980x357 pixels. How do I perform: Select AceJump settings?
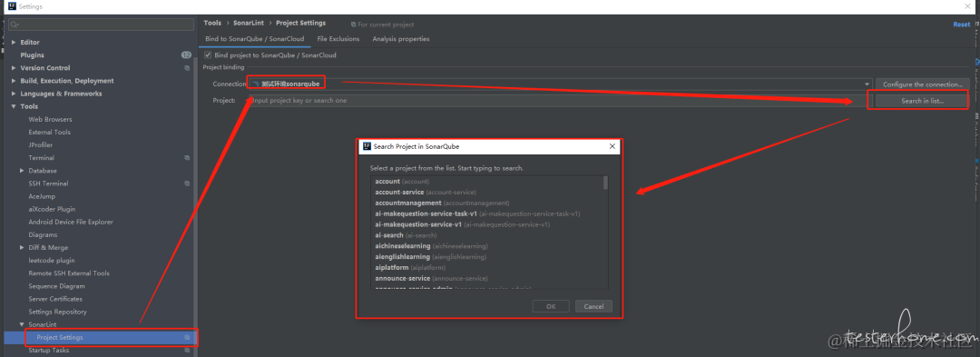tap(42, 196)
